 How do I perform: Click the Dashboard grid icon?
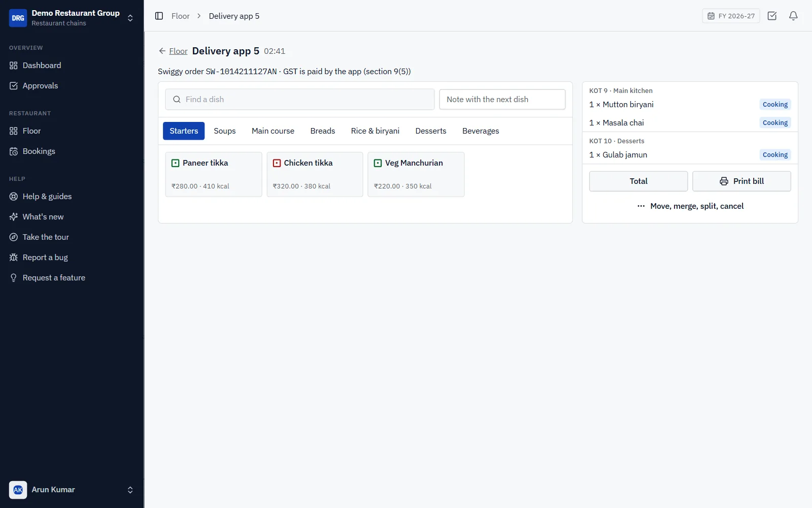coord(14,66)
